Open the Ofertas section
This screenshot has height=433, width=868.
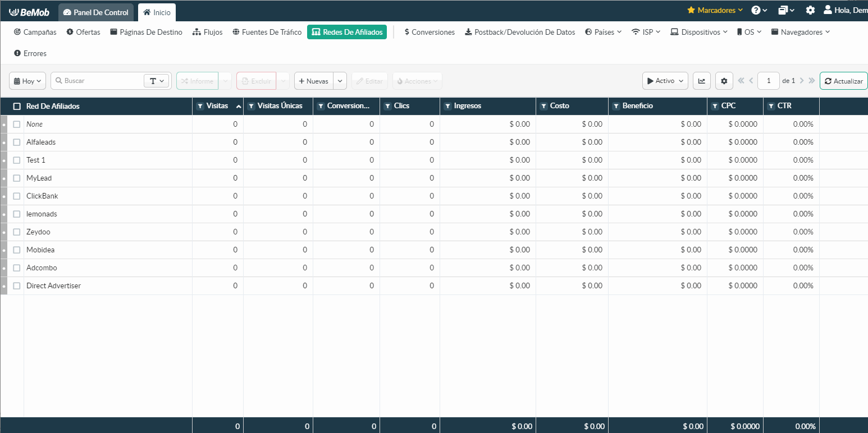point(83,32)
